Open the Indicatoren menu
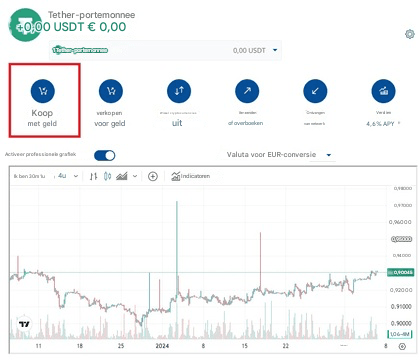 point(191,176)
